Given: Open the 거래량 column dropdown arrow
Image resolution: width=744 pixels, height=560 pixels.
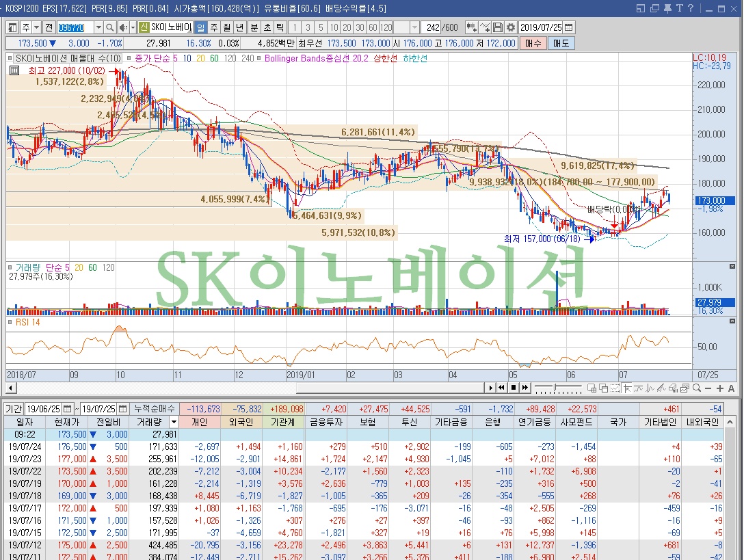Looking at the screenshot, I should click(174, 422).
